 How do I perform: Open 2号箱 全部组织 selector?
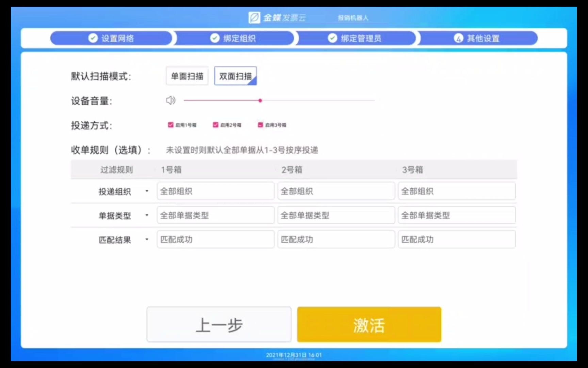(x=336, y=191)
